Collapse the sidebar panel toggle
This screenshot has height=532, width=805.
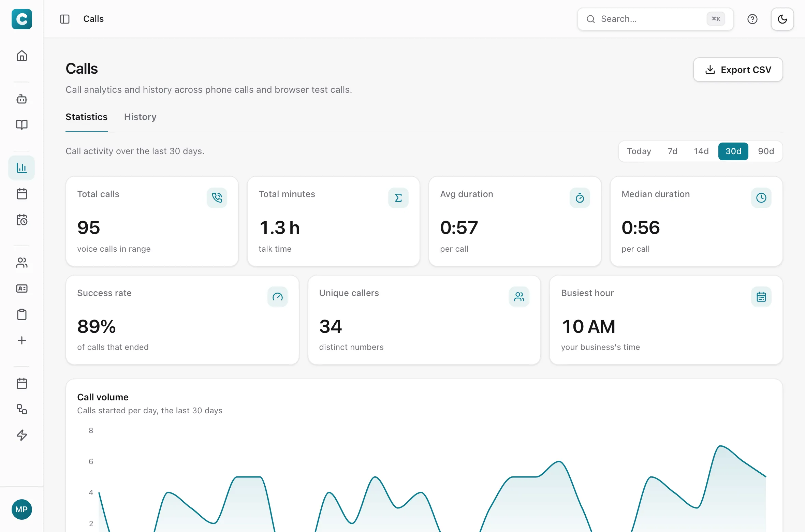click(65, 19)
